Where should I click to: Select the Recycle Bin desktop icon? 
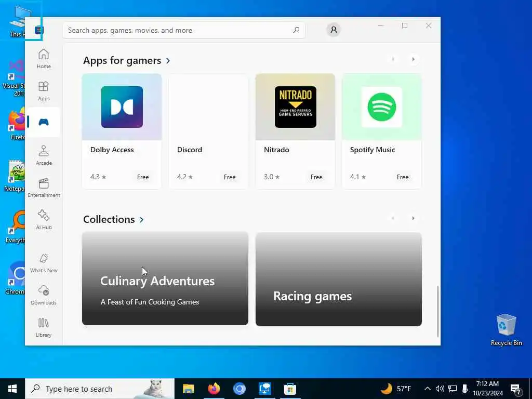[x=506, y=329]
